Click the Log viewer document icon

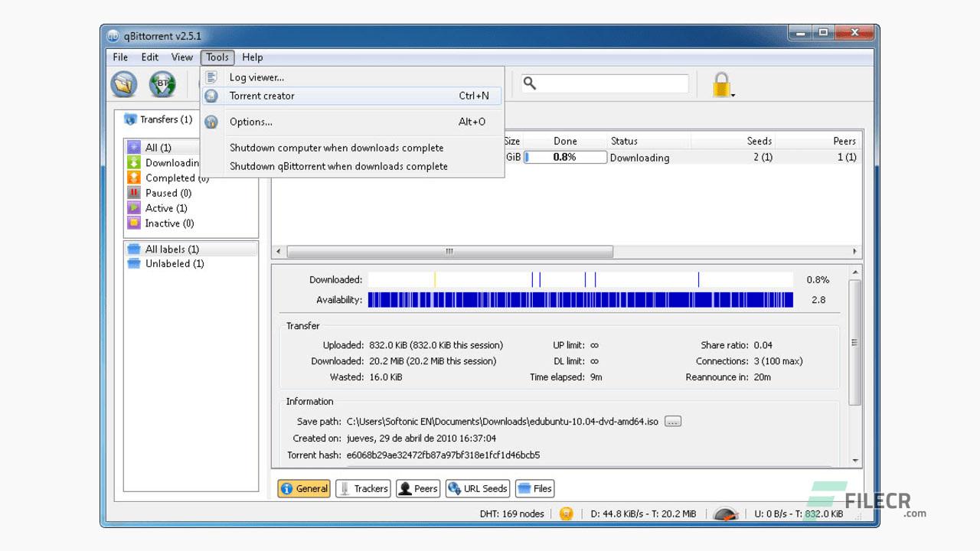[x=212, y=77]
